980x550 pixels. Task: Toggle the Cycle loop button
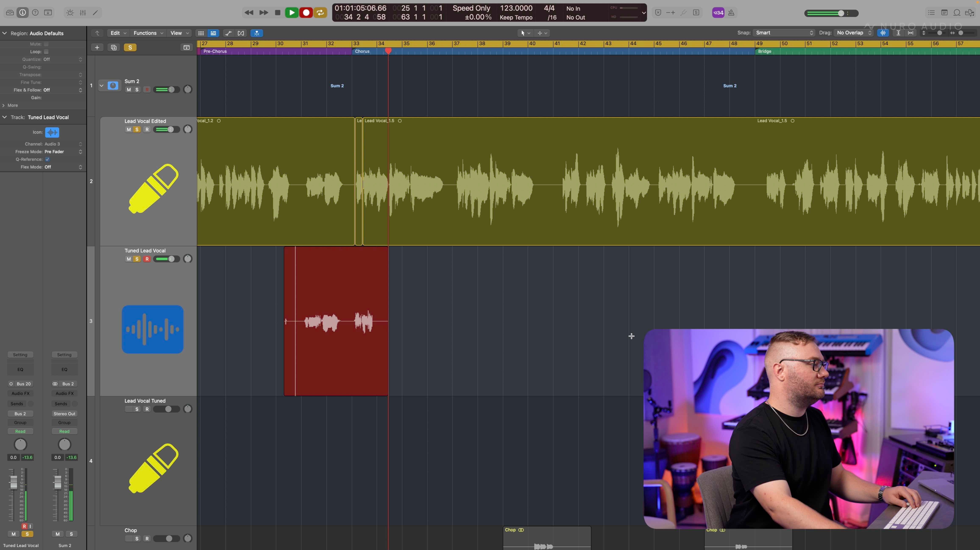tap(320, 12)
